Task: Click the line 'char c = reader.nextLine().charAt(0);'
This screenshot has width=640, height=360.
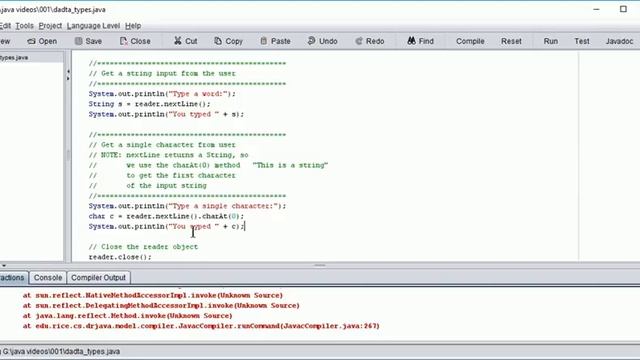Action: click(166, 216)
